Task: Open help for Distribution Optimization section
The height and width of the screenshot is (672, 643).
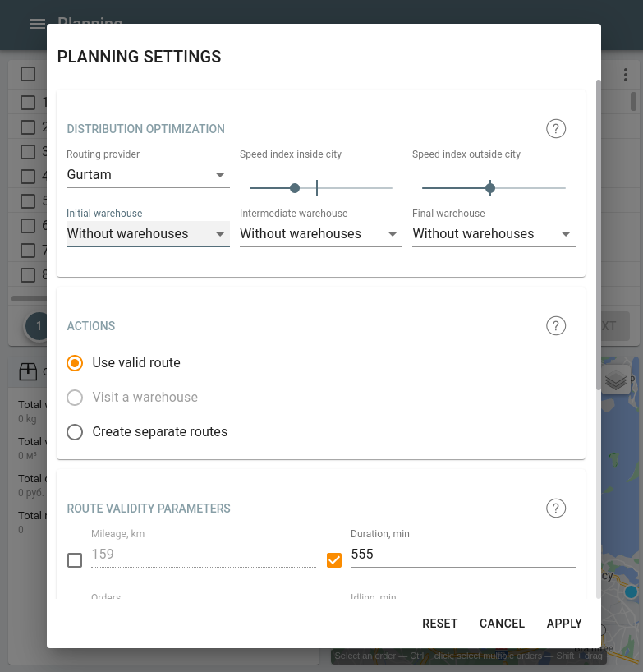Action: 556,129
